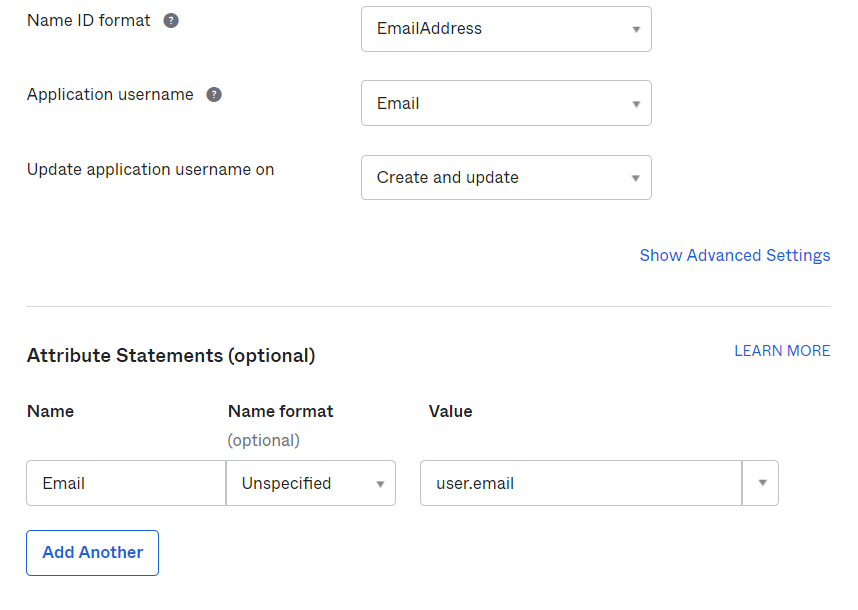The width and height of the screenshot is (858, 610).
Task: Click the Value column header
Action: 450,411
